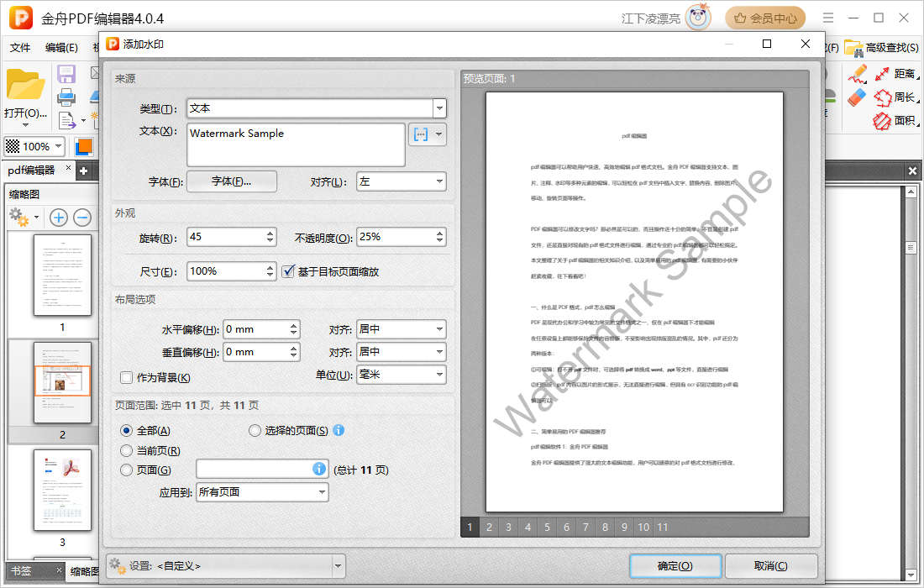The image size is (924, 588).
Task: Open the 类型 dropdown showing 文本
Action: point(317,108)
